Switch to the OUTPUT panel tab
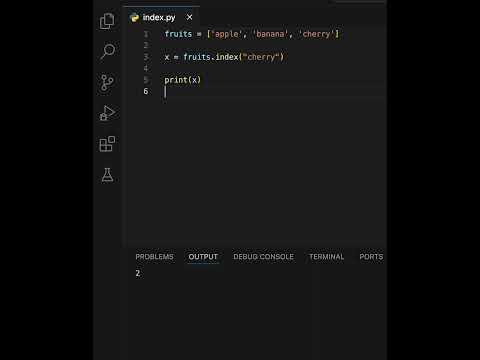Viewport: 480px width, 360px height. coord(203,257)
